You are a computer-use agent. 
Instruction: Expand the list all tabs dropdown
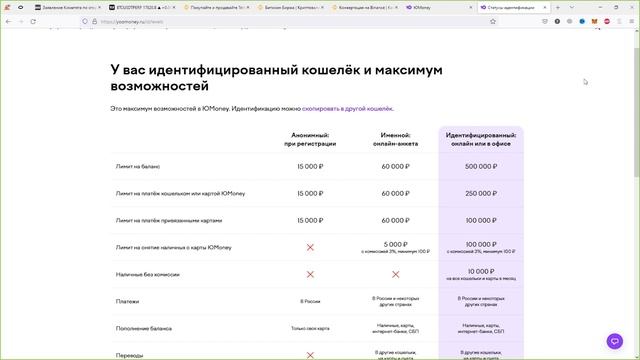(x=571, y=7)
